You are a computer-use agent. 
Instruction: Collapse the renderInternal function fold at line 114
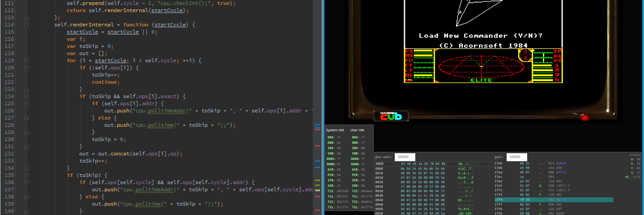coord(26,25)
